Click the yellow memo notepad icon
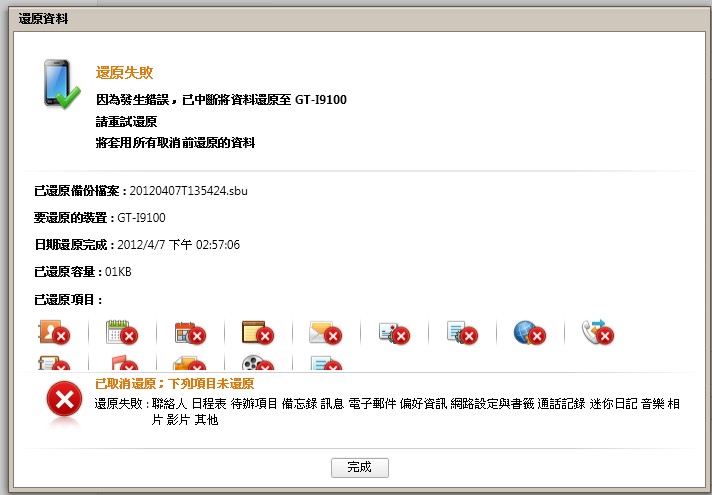Image resolution: width=712 pixels, height=495 pixels. [x=258, y=332]
